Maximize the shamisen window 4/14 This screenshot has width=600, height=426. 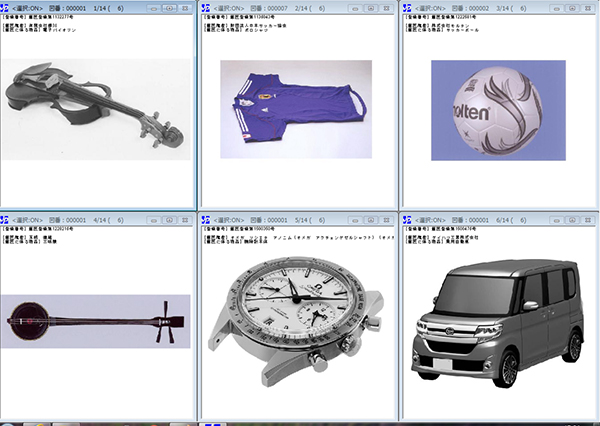coord(170,220)
